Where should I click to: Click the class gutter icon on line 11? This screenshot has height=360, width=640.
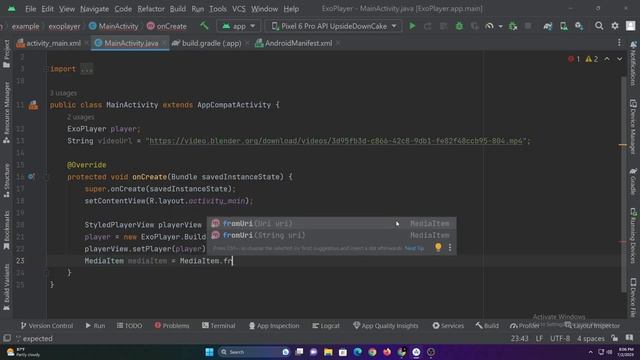coord(33,105)
